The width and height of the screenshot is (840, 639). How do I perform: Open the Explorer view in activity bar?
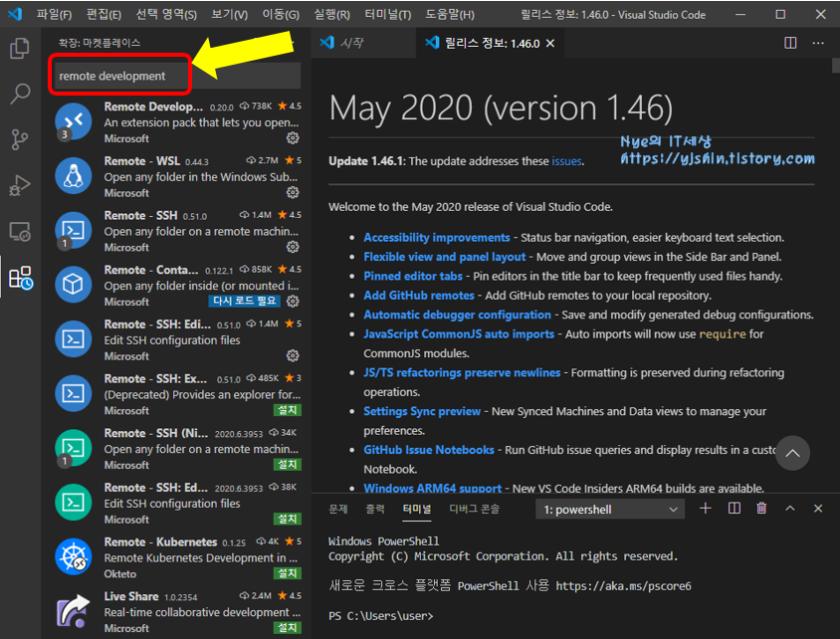[x=20, y=48]
